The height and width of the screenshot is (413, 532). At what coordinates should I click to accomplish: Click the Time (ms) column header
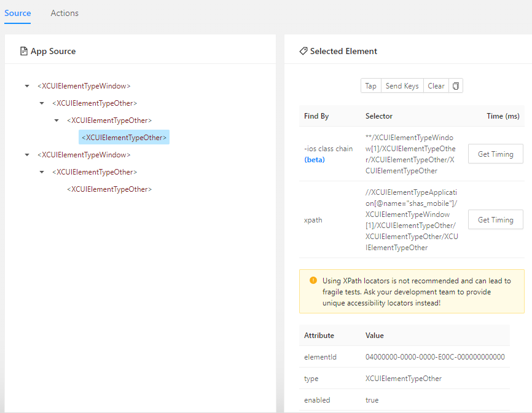tap(503, 116)
